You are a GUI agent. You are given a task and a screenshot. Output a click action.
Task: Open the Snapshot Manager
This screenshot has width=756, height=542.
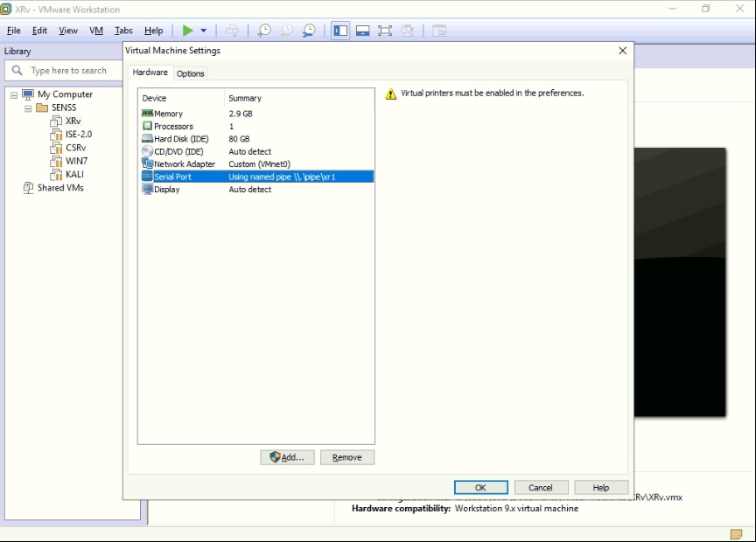309,30
